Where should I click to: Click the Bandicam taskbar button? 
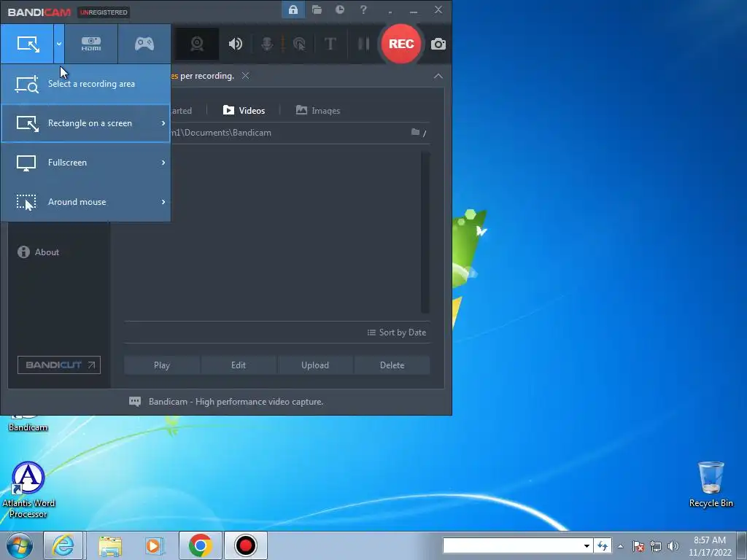click(x=245, y=545)
